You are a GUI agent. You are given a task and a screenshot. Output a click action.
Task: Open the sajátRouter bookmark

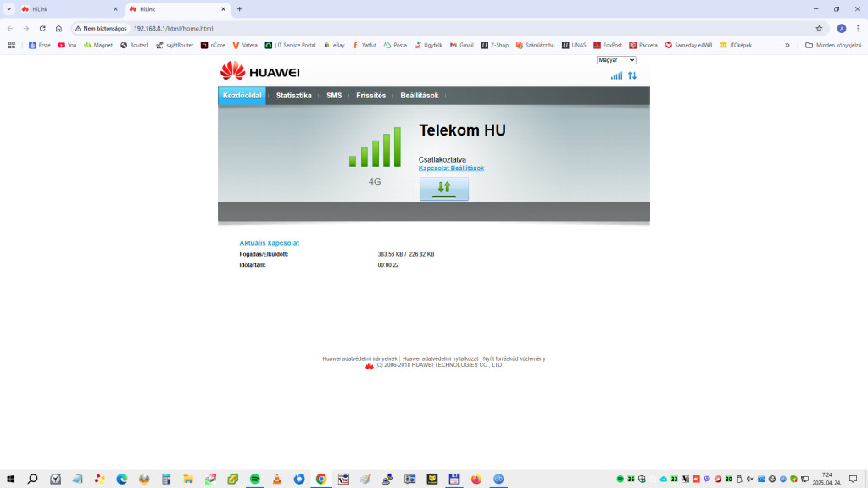click(175, 46)
